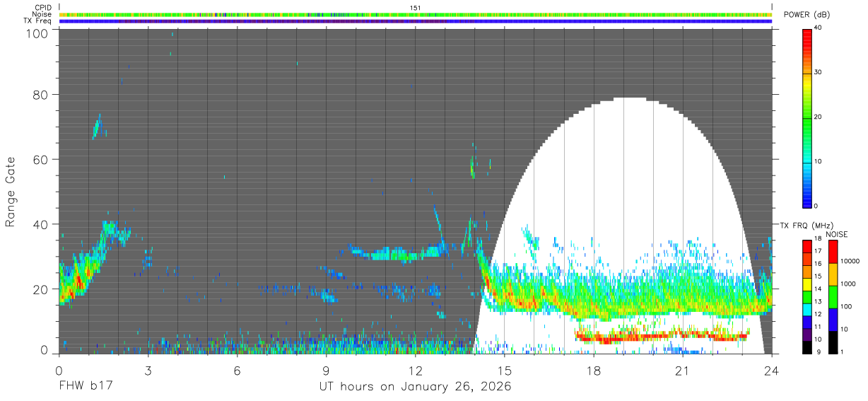Select the 'UT hours on January 26, 2026' axis title

point(414,387)
